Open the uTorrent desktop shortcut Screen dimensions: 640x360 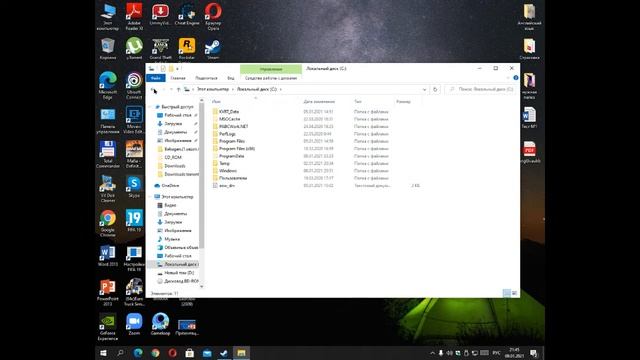(x=134, y=49)
